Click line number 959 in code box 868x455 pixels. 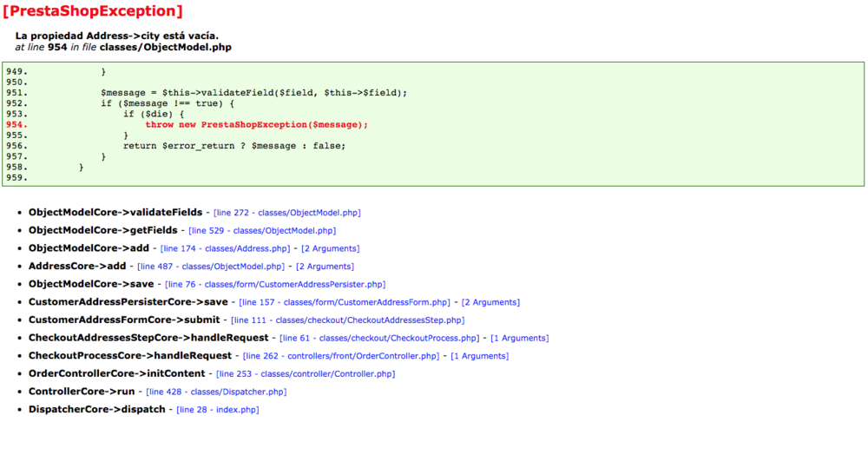[16, 178]
